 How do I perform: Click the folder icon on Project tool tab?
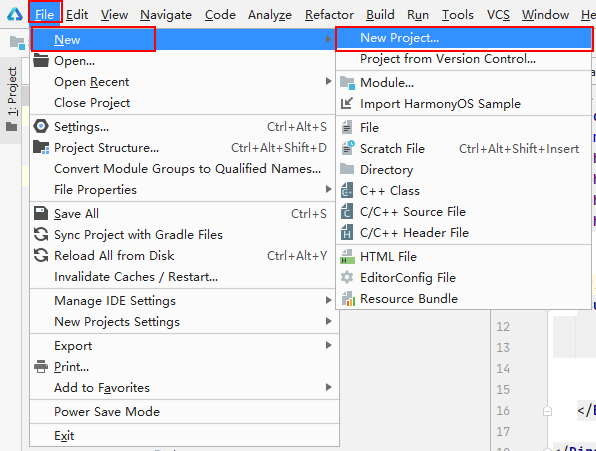point(12,127)
